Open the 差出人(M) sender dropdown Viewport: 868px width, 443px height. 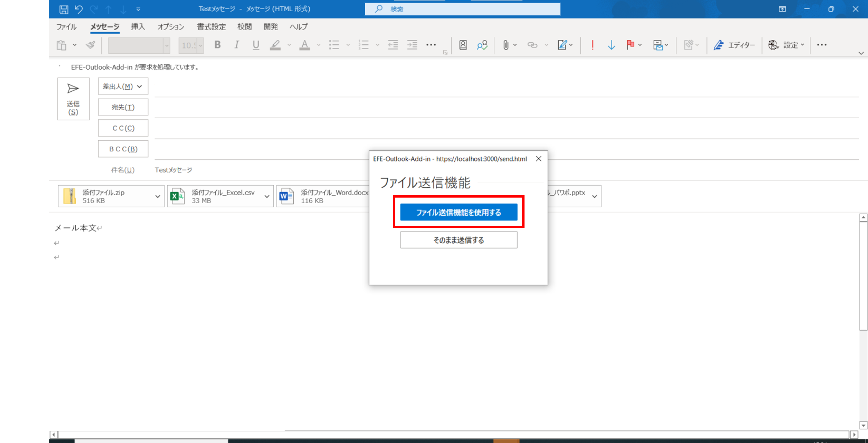point(123,86)
